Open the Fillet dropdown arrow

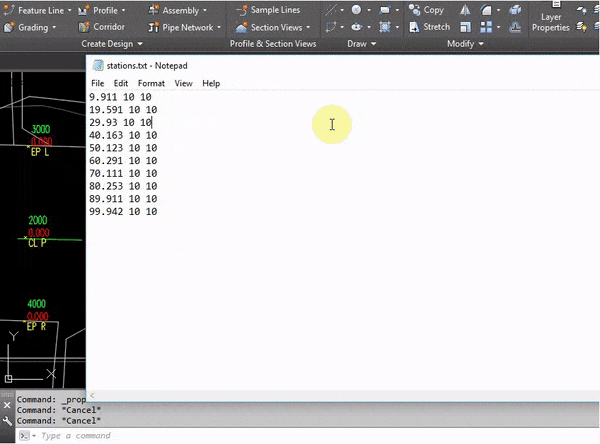point(498,10)
